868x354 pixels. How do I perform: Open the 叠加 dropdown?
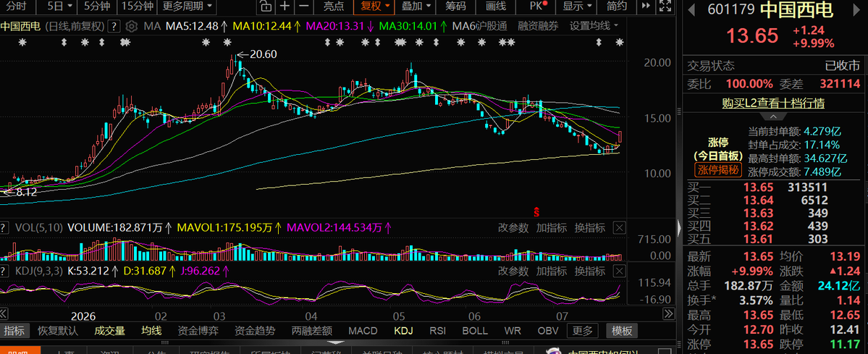coord(416,7)
